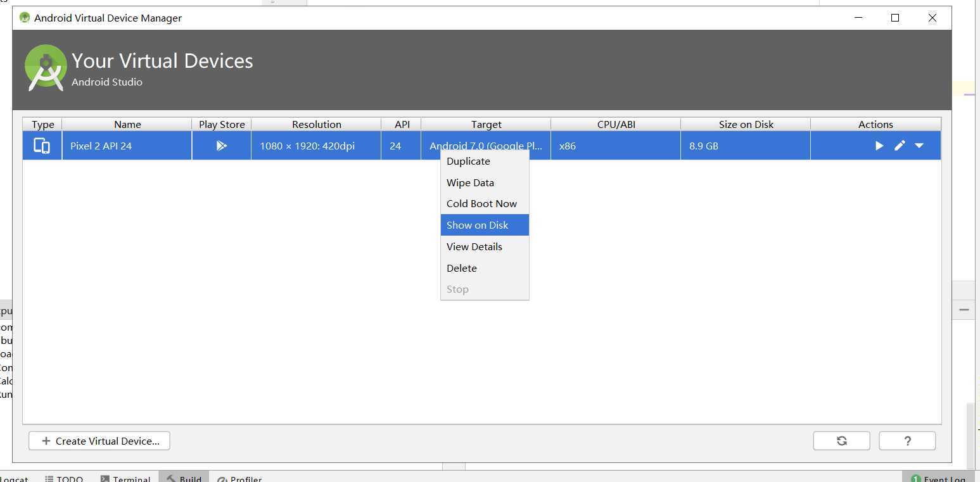Close the Android Virtual Device Manager window
The image size is (980, 482).
point(932,18)
